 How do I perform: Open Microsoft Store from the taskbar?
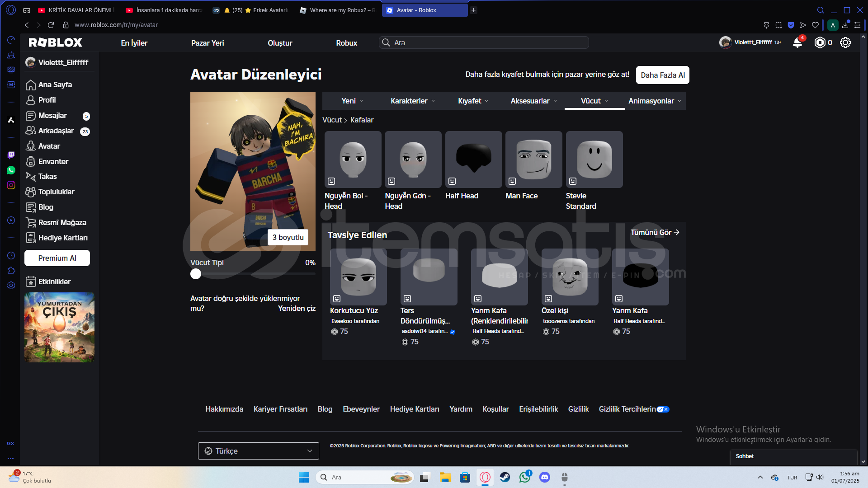[x=465, y=477]
